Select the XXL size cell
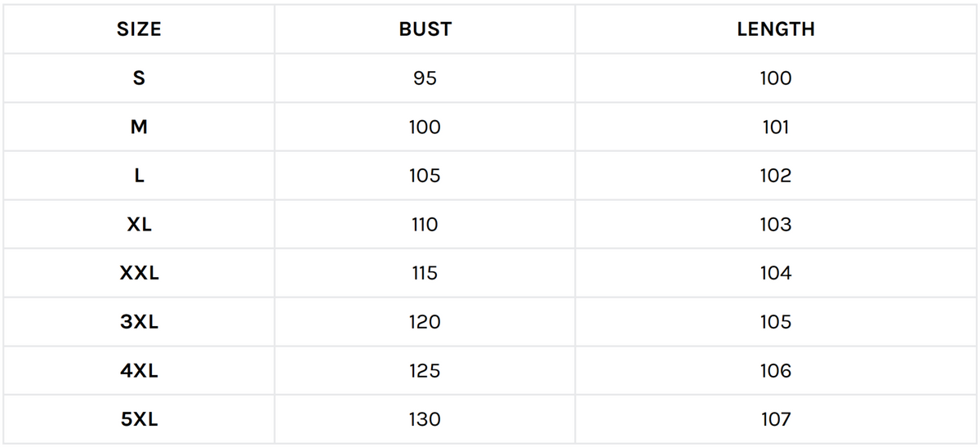Image resolution: width=980 pixels, height=447 pixels. 139,274
